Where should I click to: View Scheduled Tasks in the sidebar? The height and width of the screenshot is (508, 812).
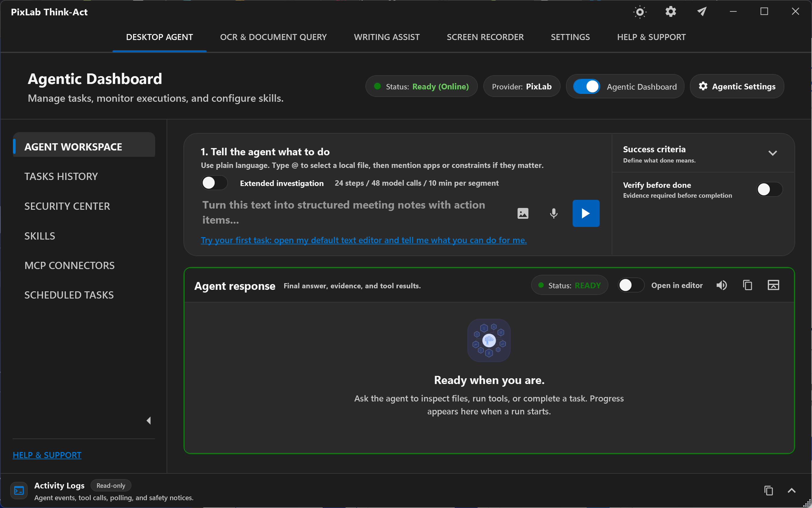(69, 295)
